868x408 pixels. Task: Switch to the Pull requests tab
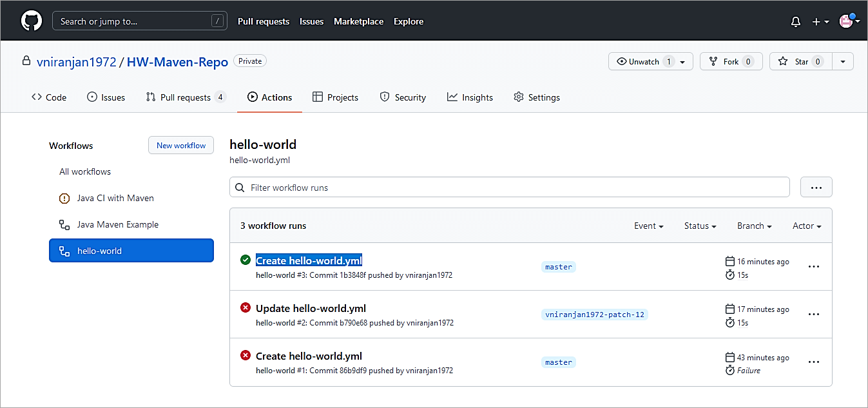pos(185,97)
